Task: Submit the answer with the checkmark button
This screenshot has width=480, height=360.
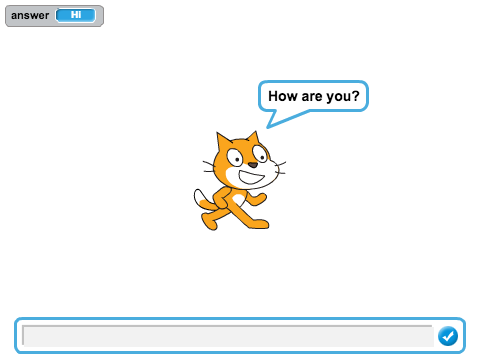Action: 448,336
